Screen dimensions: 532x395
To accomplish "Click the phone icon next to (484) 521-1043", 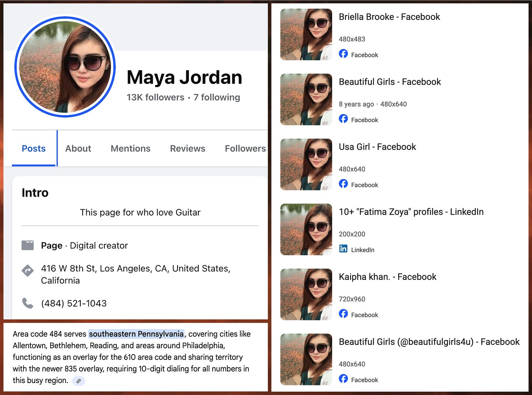I will 27,303.
